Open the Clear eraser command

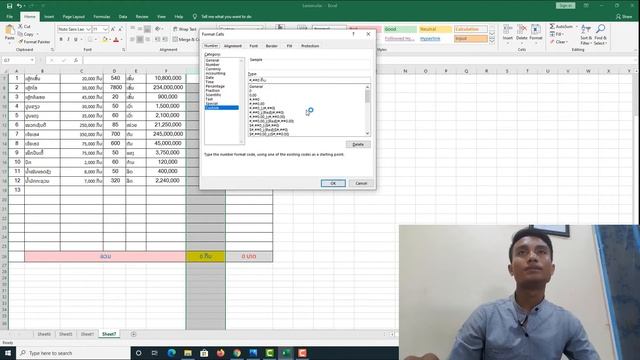(558, 42)
